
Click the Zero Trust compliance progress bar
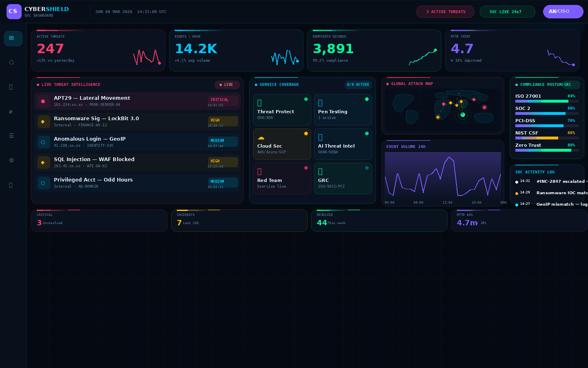[x=546, y=150]
